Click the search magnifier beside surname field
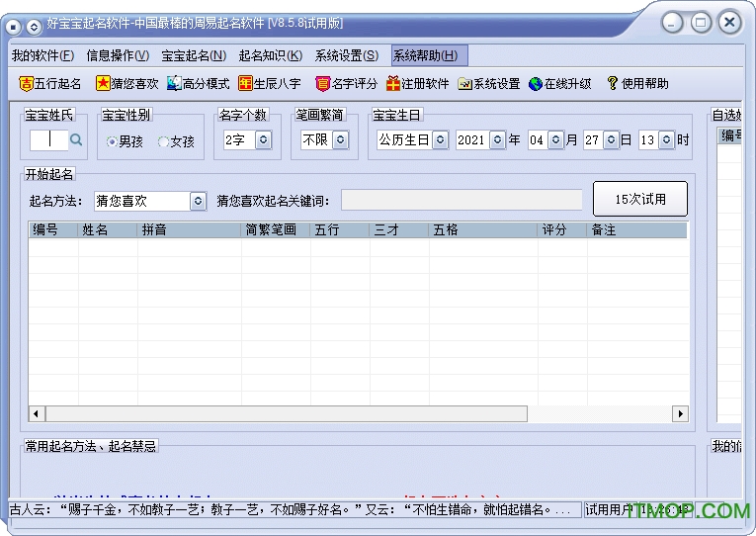This screenshot has height=536, width=756. [x=76, y=141]
